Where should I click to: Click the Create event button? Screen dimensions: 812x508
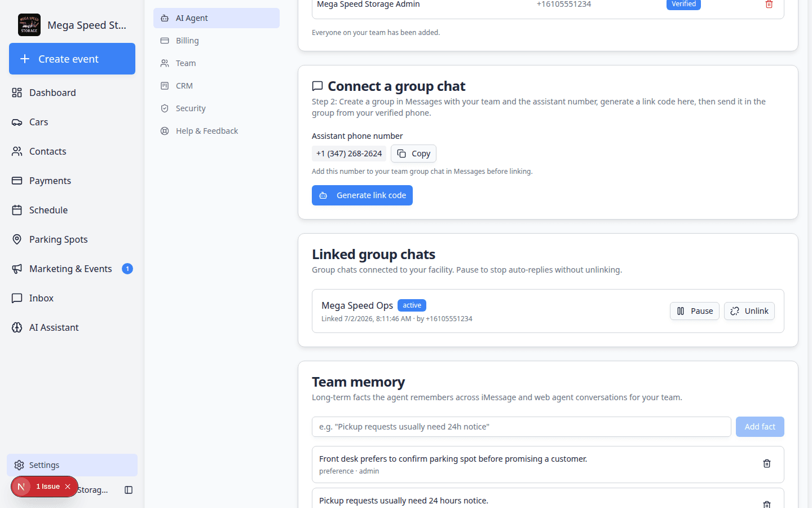(72, 59)
